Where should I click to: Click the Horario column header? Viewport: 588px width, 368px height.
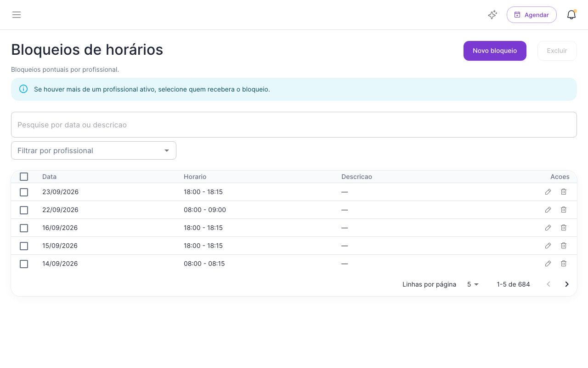tap(195, 177)
